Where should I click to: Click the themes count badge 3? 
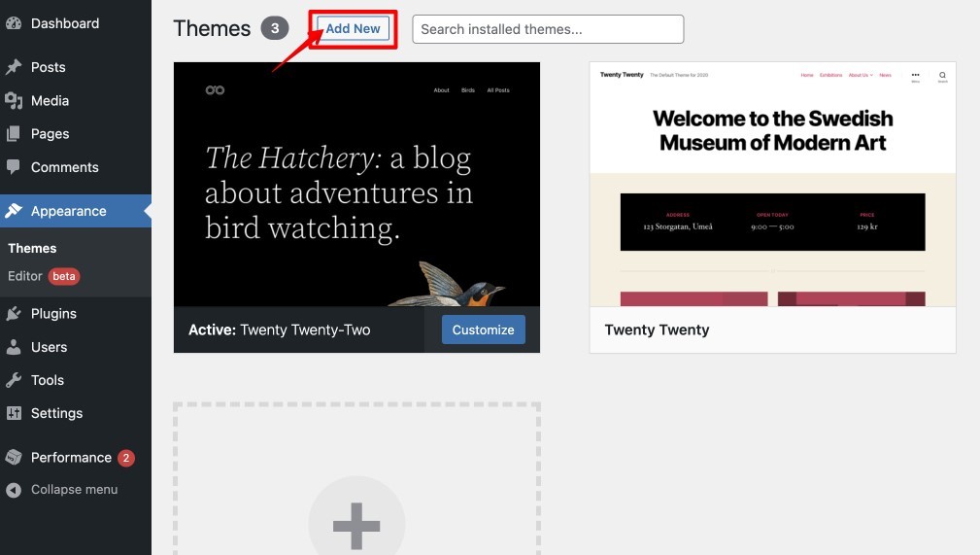(274, 28)
